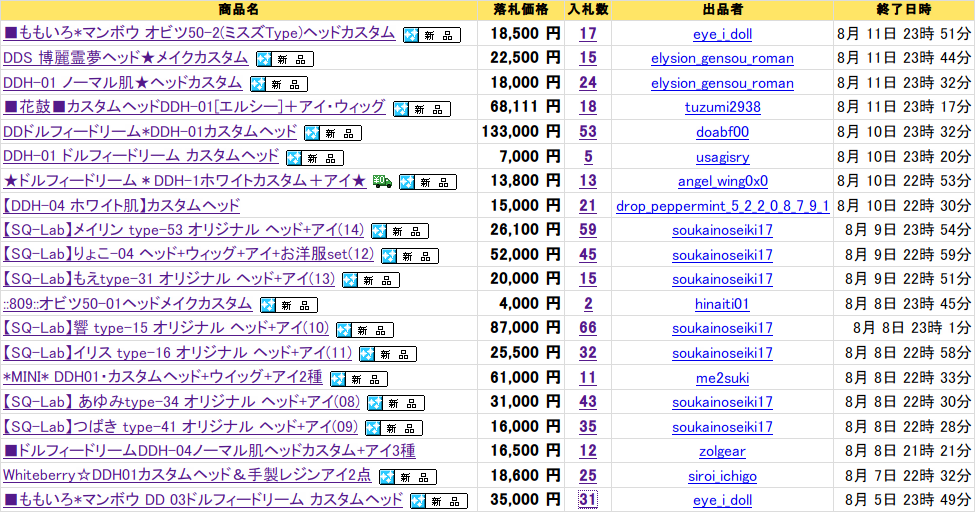This screenshot has height=512, width=975.
Task: Click the 新品 badge beside ::809::オビツ50-01 listing
Action: point(288,305)
